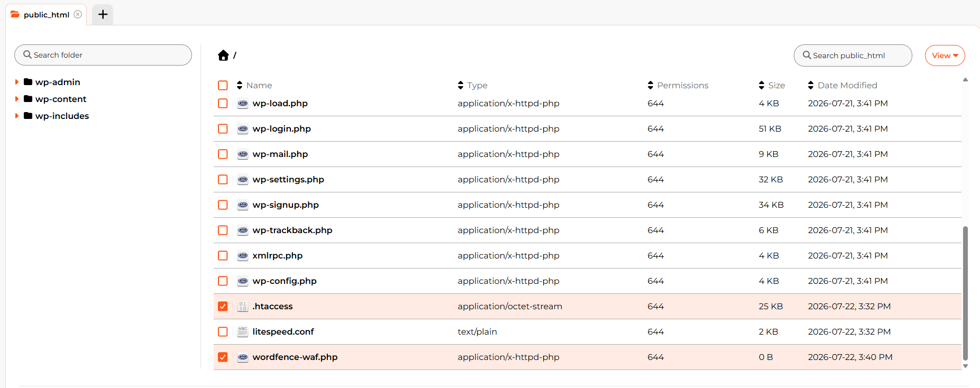Click the wordfence-waf.php file icon
The height and width of the screenshot is (388, 980).
[243, 357]
